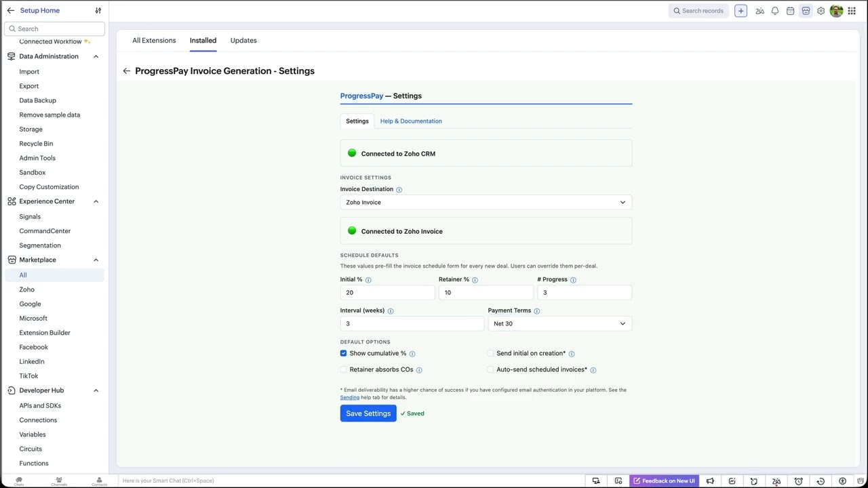Open the user profile avatar
The width and height of the screenshot is (868, 488).
pos(836,11)
